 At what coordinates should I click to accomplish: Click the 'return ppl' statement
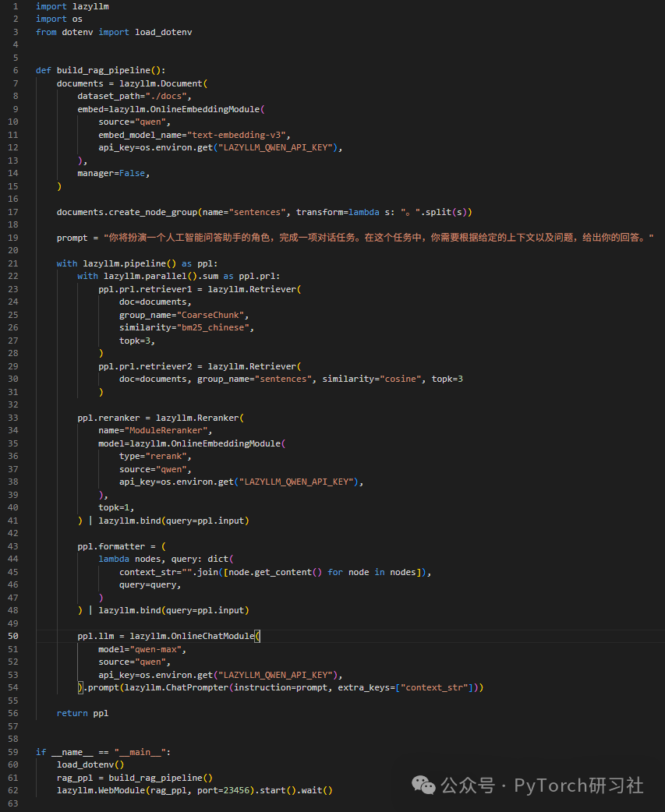(83, 713)
